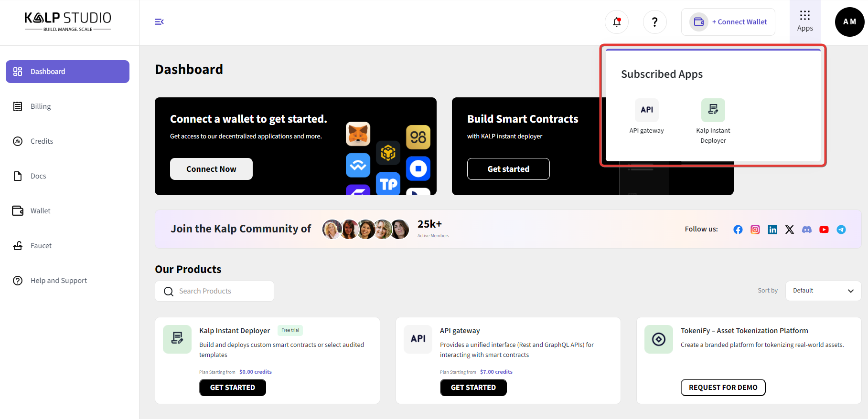Toggle the Apps grid menu

click(x=805, y=21)
